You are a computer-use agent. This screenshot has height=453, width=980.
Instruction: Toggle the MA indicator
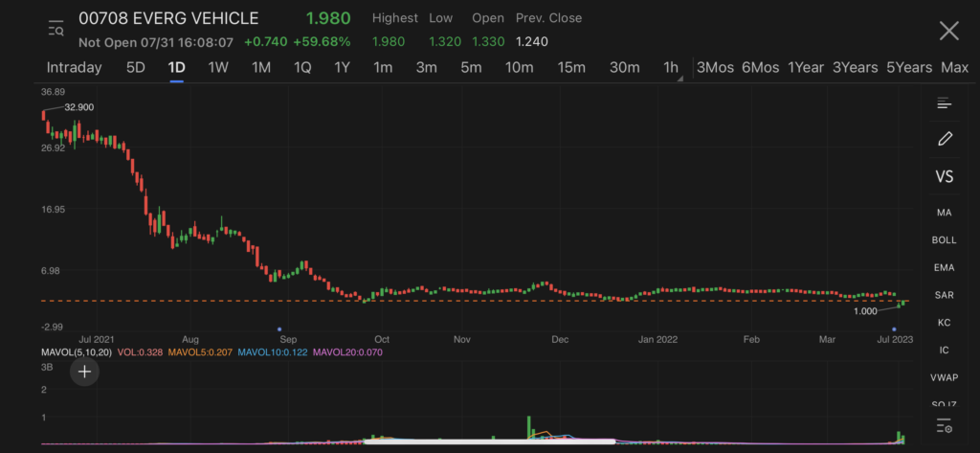[x=945, y=213]
